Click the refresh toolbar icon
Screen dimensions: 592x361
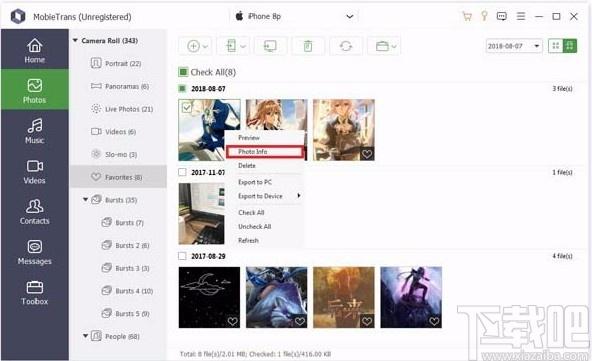[346, 46]
